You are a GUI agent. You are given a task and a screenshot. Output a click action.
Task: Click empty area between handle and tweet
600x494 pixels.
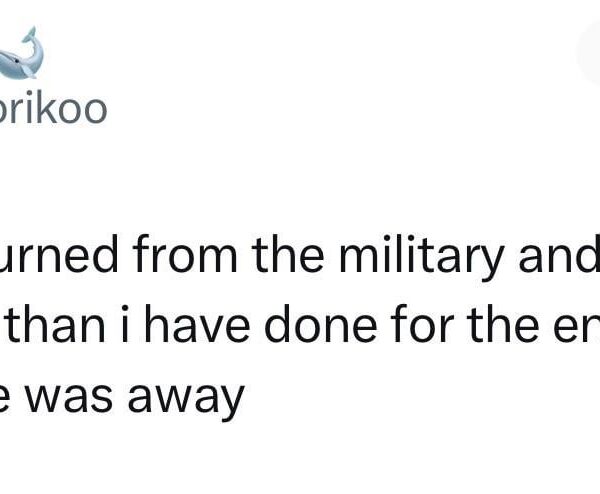tap(300, 178)
